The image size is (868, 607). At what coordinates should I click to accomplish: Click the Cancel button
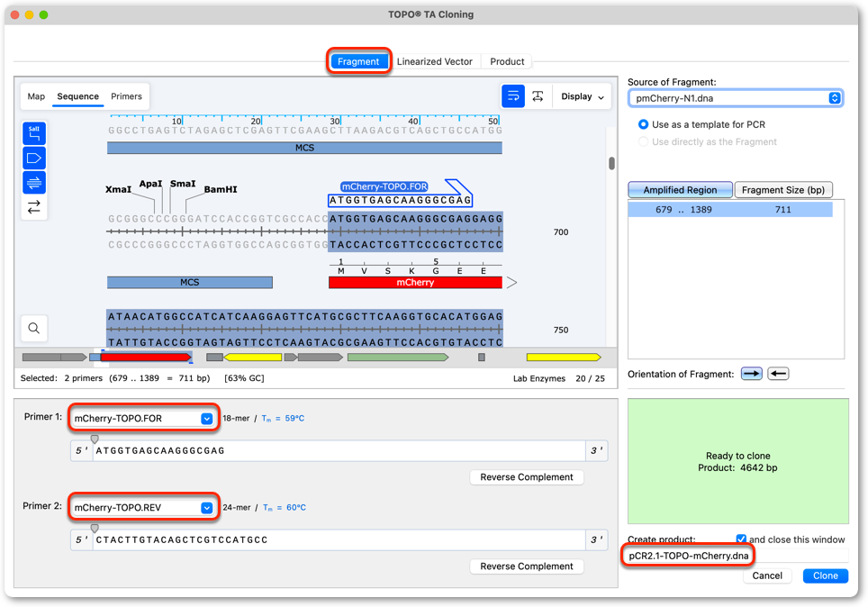tap(766, 575)
